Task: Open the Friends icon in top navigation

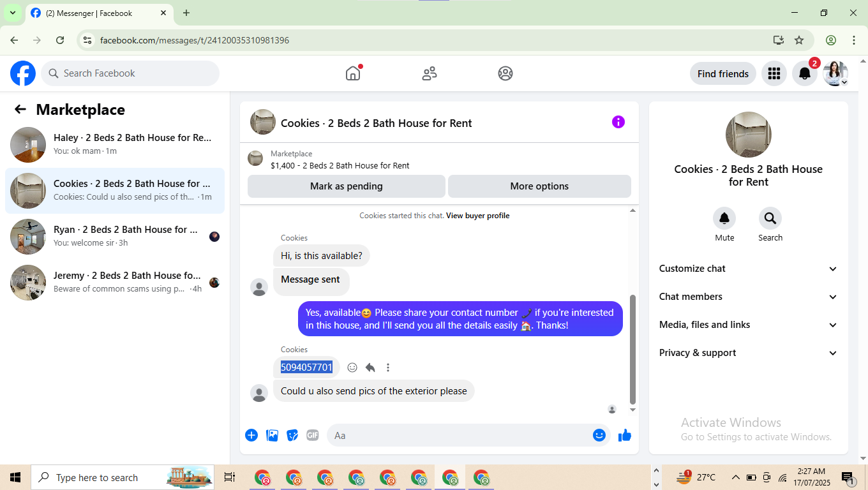Action: (430, 73)
